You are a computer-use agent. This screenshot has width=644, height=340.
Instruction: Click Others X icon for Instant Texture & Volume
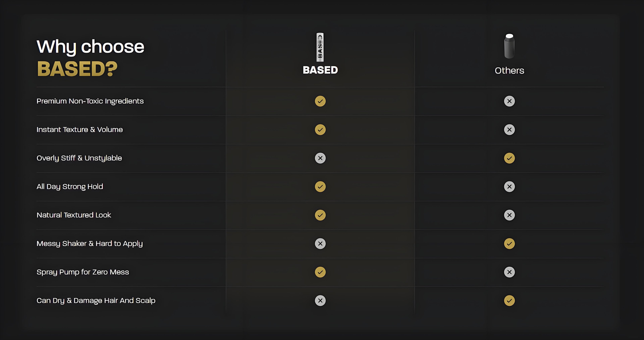[509, 130]
